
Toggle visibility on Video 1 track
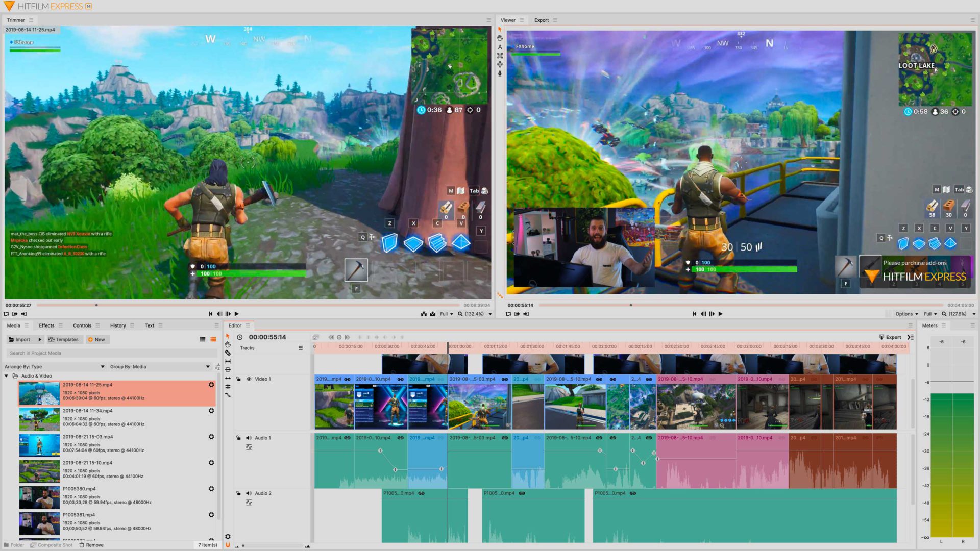coord(249,379)
